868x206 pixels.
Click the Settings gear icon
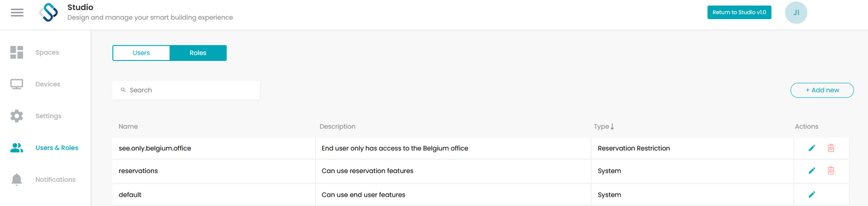[x=17, y=116]
